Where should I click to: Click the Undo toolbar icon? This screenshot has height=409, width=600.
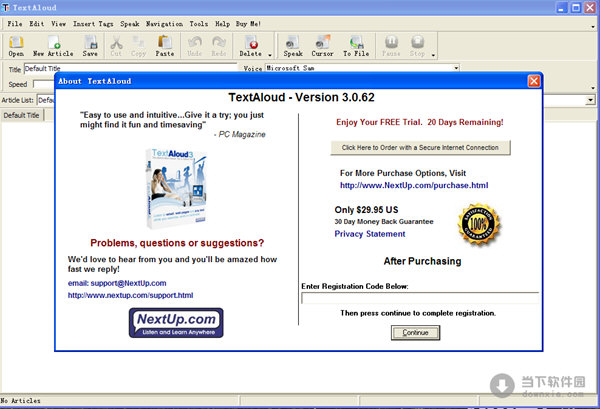194,46
